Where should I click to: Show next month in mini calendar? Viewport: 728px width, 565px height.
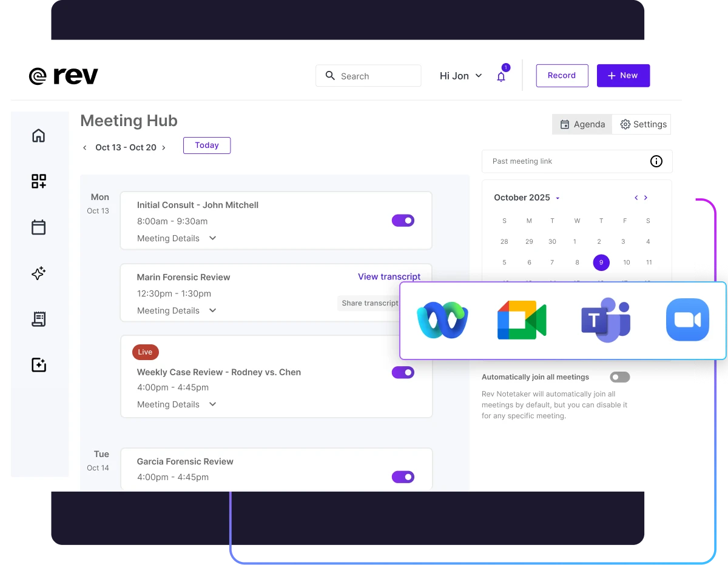pyautogui.click(x=645, y=198)
